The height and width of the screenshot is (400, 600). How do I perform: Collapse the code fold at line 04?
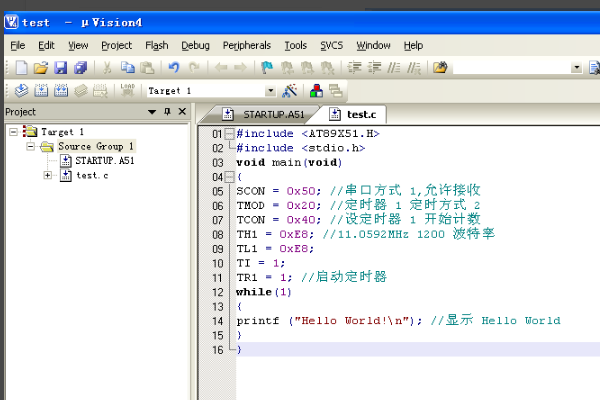pos(229,177)
